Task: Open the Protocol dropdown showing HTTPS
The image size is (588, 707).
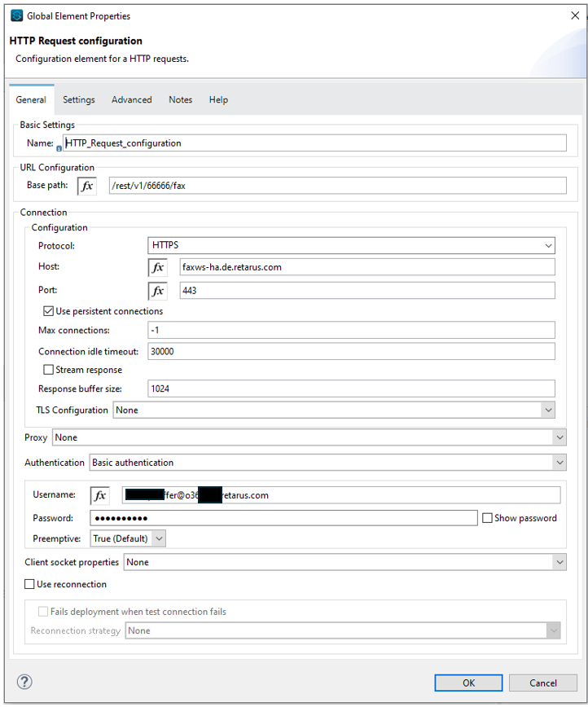Action: tap(351, 245)
